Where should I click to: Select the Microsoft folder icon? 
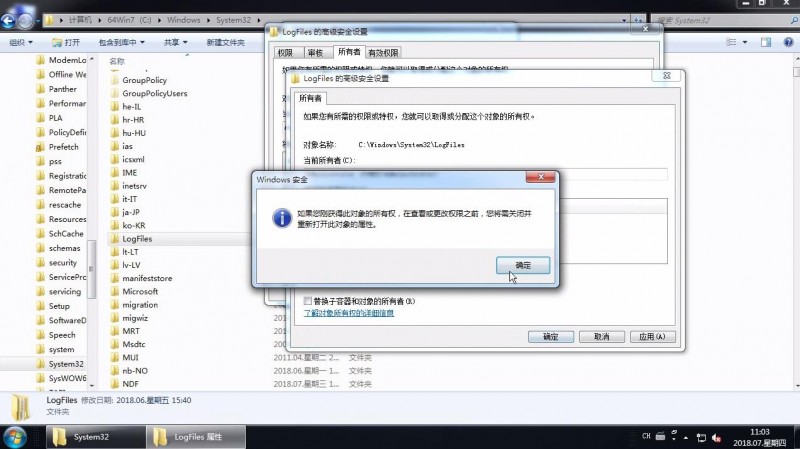pos(115,291)
